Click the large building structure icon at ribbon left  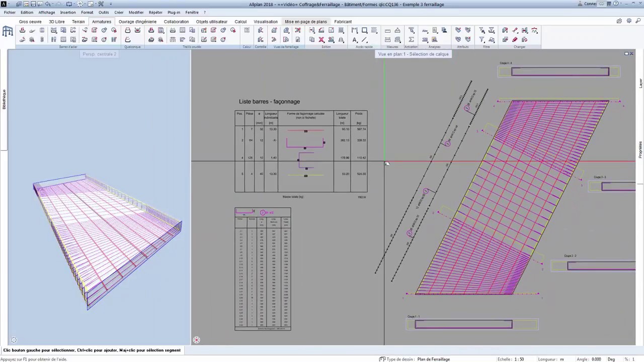point(8,32)
